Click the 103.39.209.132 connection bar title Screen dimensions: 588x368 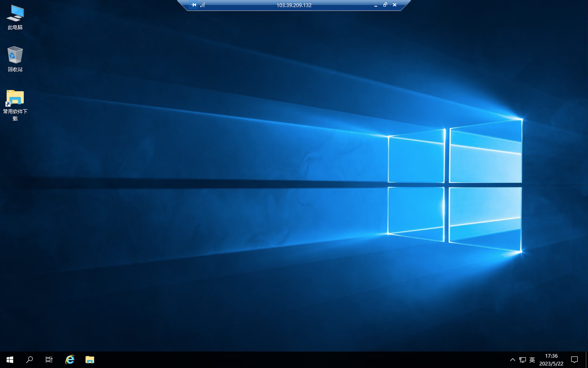click(x=294, y=5)
